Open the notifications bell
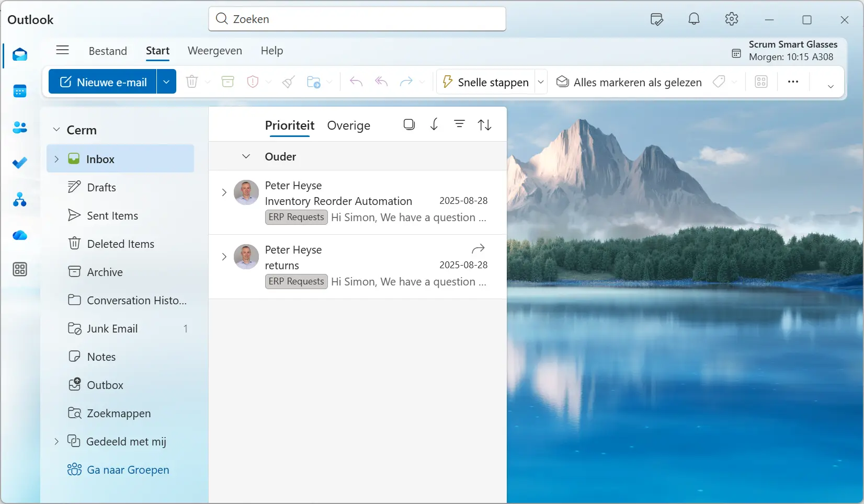 pos(694,19)
